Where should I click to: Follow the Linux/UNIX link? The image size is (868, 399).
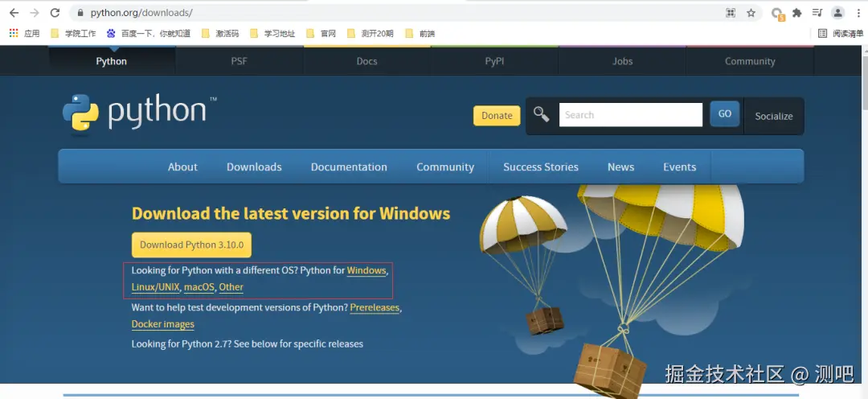coord(156,287)
